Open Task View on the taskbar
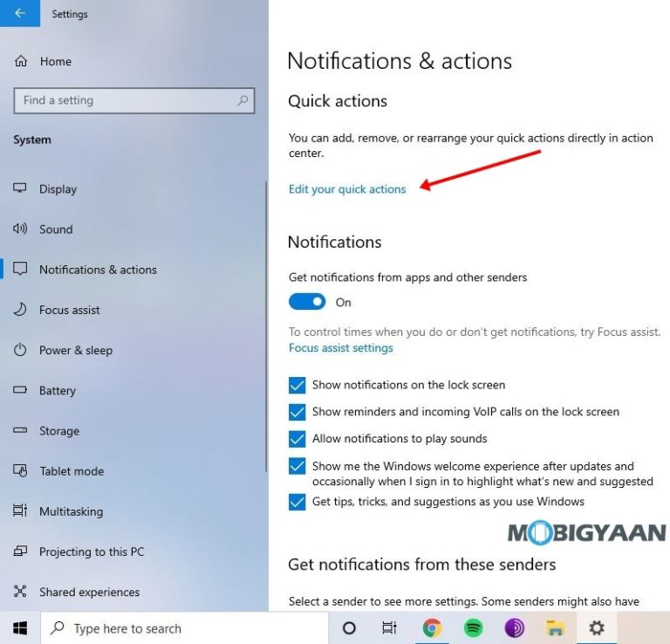The image size is (670, 644). click(x=389, y=628)
